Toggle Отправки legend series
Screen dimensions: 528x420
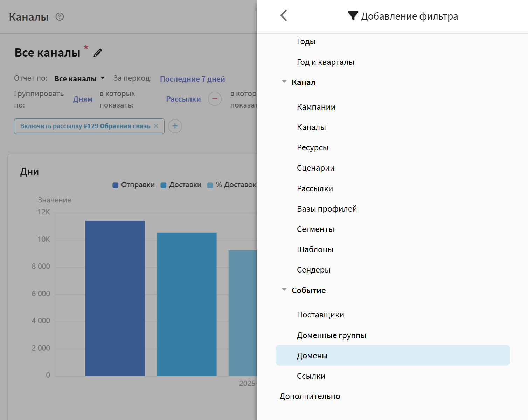133,185
